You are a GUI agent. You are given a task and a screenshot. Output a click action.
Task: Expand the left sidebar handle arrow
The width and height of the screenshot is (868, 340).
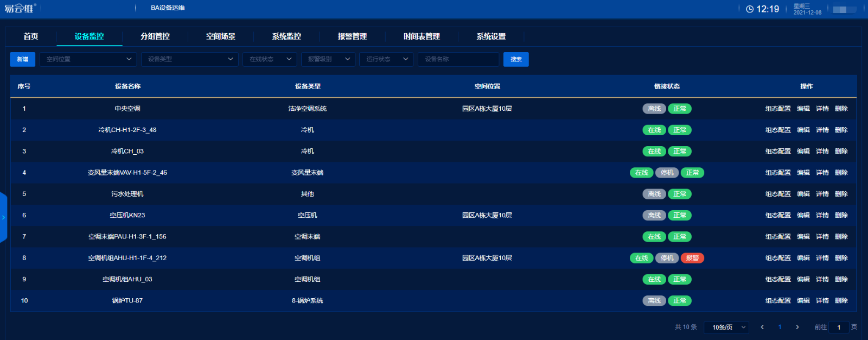tap(3, 217)
